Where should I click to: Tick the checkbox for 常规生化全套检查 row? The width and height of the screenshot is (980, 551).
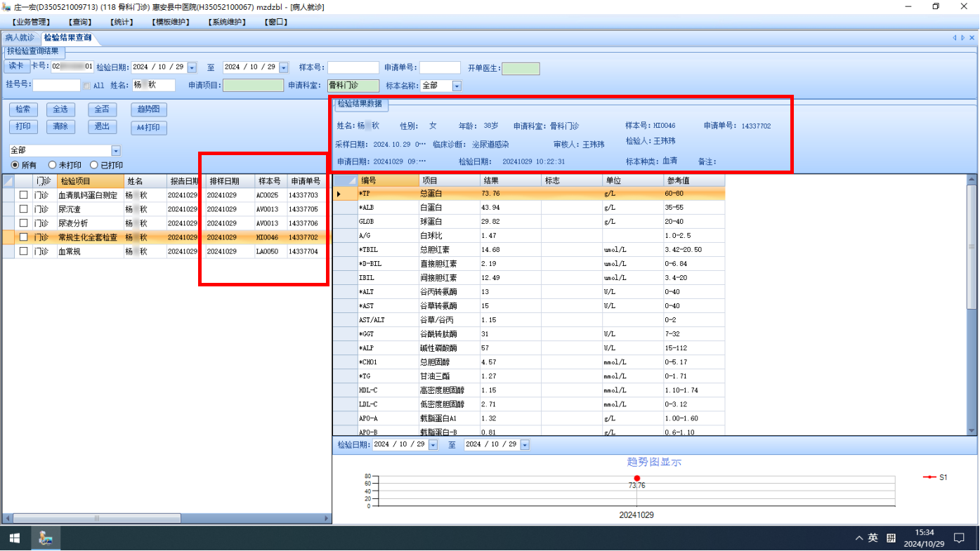click(x=23, y=237)
